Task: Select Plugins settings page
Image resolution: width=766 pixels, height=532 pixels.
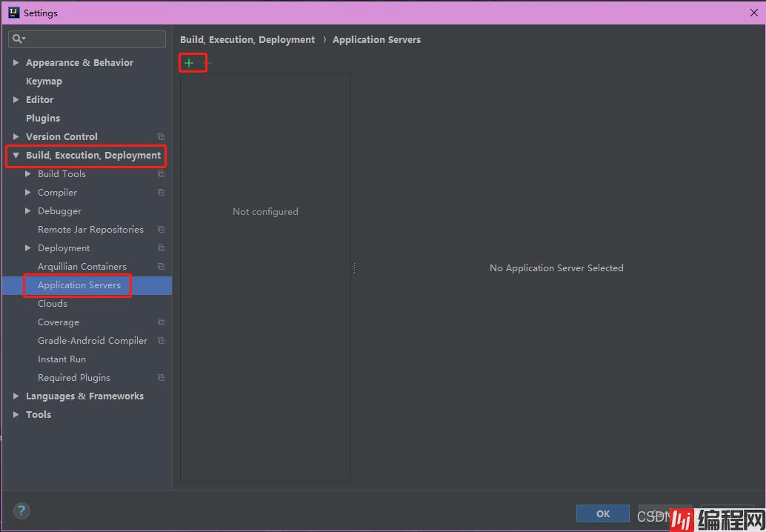Action: [43, 119]
